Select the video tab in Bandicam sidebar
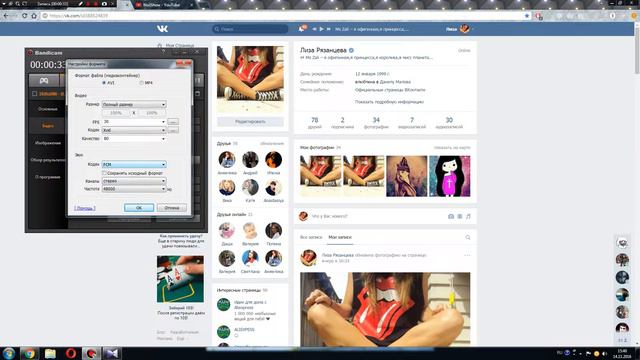640x360 pixels. pos(48,126)
